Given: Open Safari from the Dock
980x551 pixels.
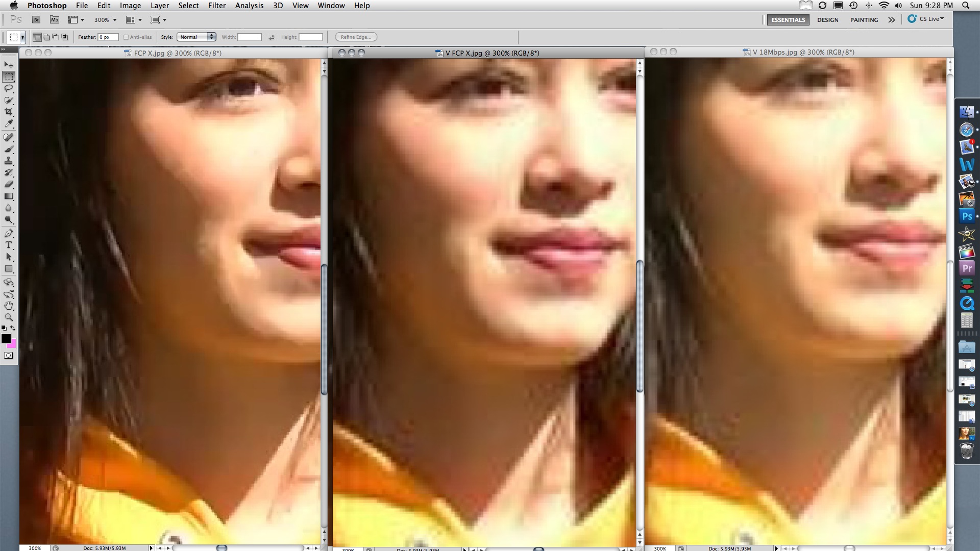Looking at the screenshot, I should (967, 130).
